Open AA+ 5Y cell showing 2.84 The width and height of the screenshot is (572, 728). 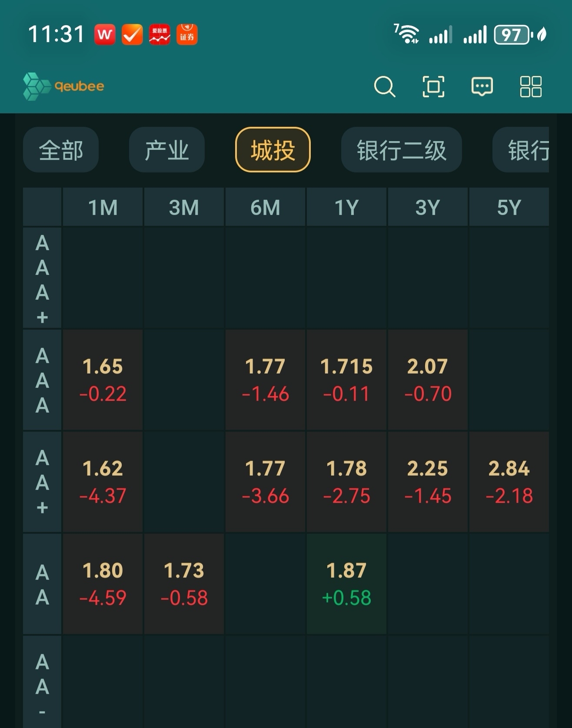(509, 482)
